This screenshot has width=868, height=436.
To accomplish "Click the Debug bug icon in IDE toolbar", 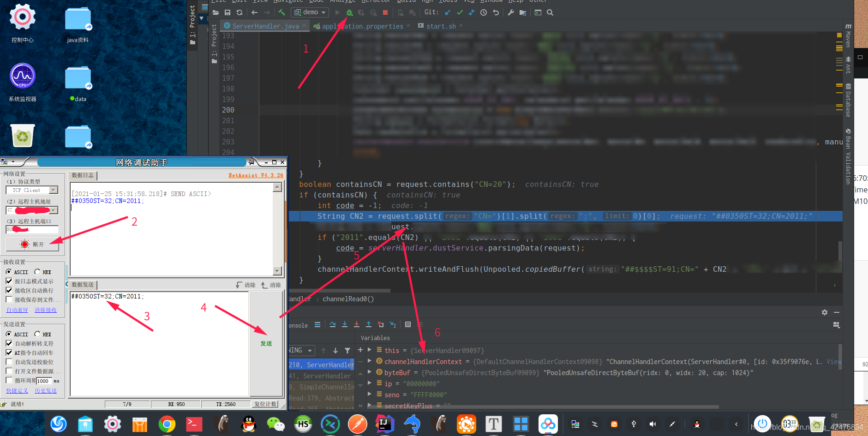I will click(349, 12).
